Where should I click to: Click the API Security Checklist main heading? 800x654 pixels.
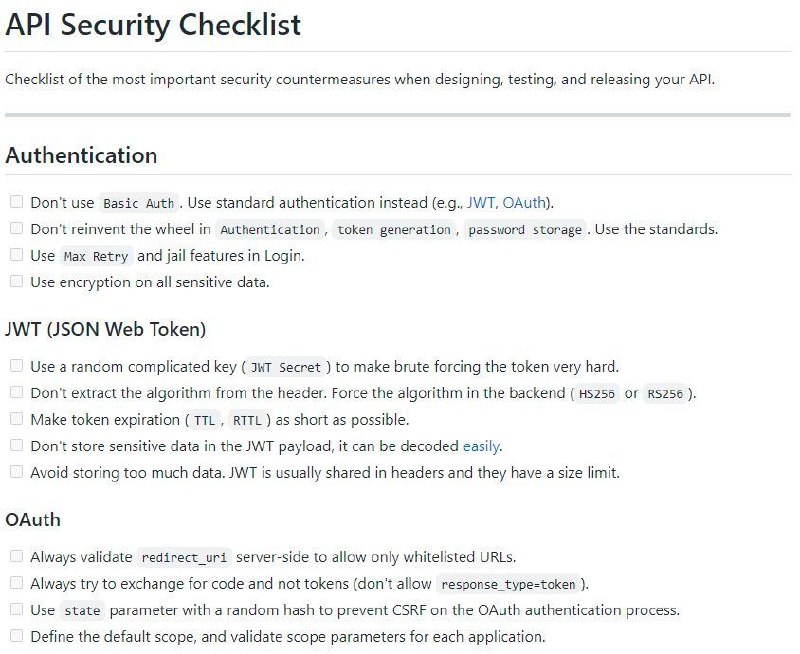153,24
